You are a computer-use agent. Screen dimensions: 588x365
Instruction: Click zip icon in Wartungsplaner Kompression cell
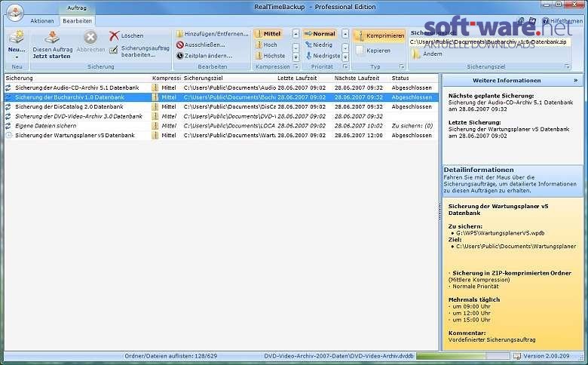(x=155, y=135)
